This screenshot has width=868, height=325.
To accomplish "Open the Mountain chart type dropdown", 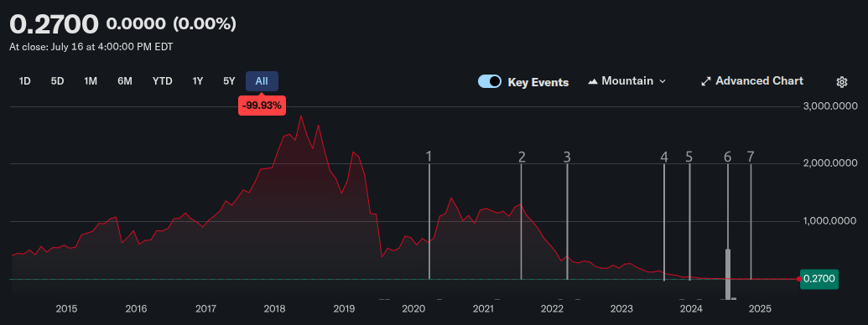I will point(626,81).
